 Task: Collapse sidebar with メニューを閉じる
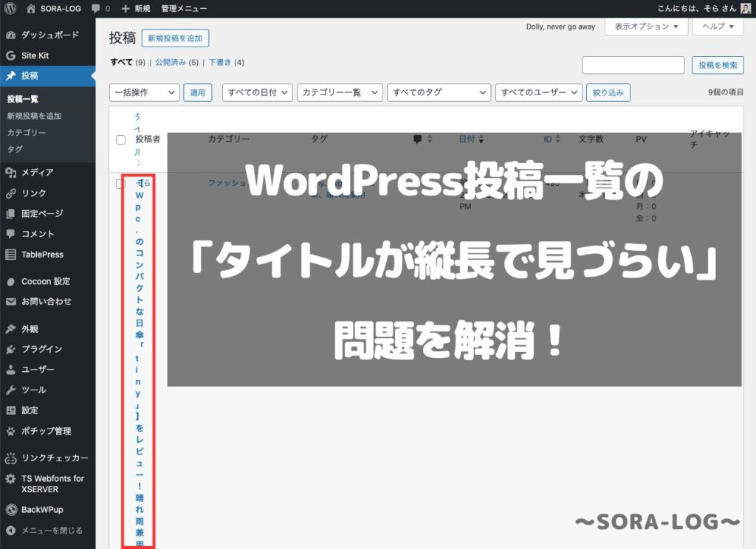coord(52,531)
